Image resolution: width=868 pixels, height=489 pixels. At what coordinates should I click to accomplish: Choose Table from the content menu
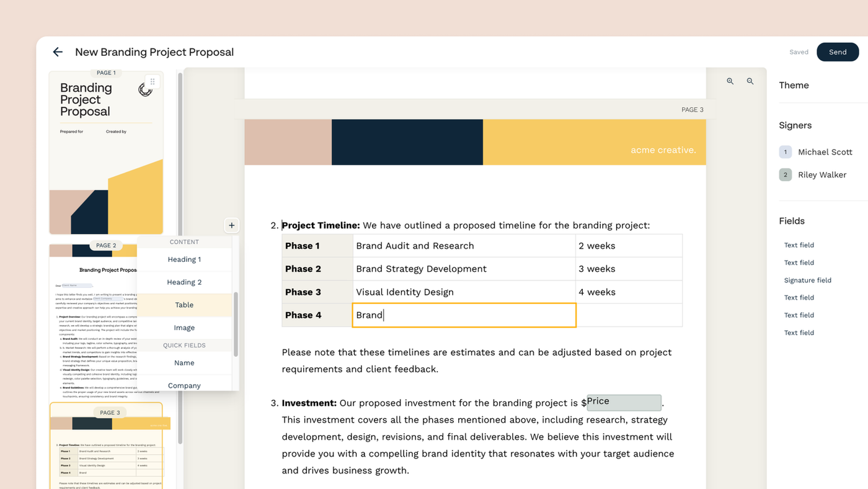(x=184, y=305)
